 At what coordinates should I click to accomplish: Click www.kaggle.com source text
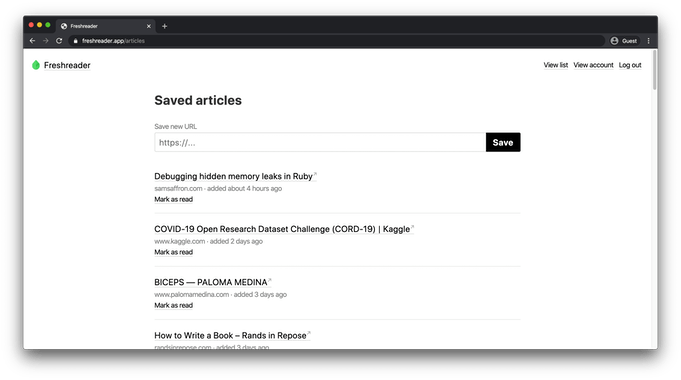point(179,241)
